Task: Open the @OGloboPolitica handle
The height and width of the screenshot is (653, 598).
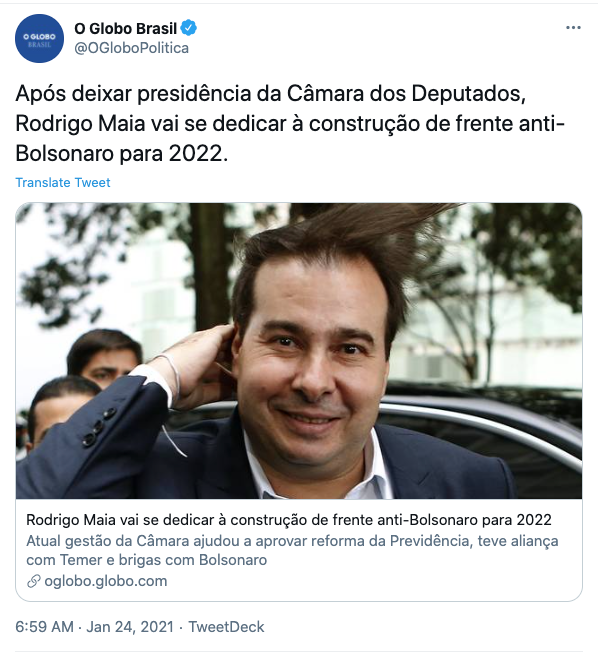Action: [x=131, y=48]
